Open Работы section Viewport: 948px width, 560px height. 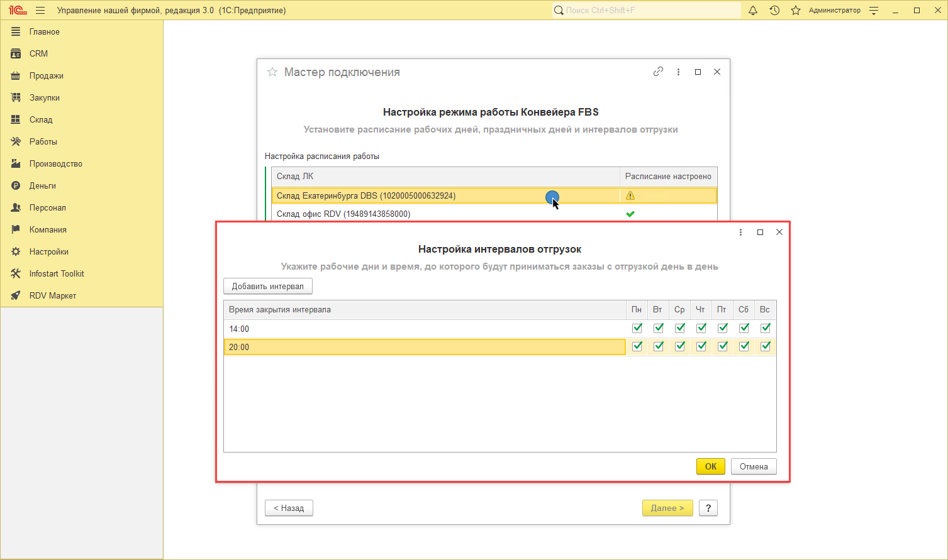click(x=82, y=141)
